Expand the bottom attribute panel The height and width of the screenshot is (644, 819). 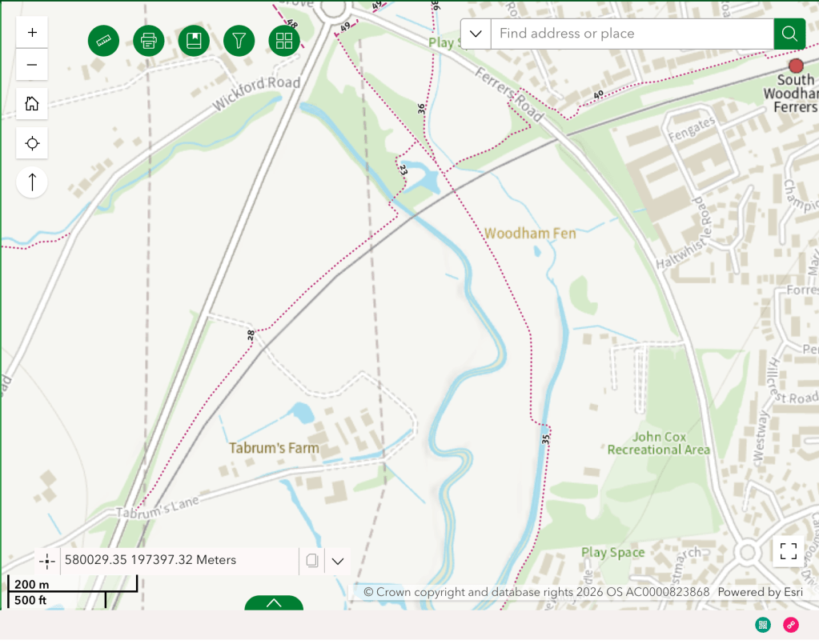pyautogui.click(x=274, y=603)
